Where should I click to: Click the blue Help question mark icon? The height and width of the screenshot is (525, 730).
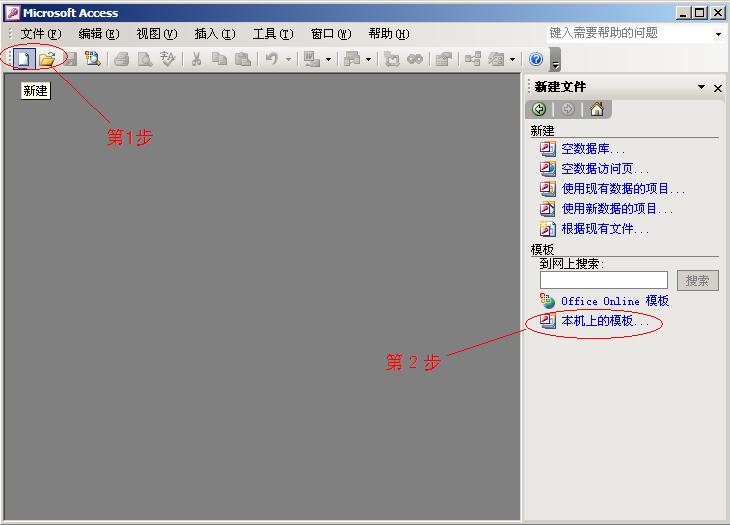click(x=536, y=59)
